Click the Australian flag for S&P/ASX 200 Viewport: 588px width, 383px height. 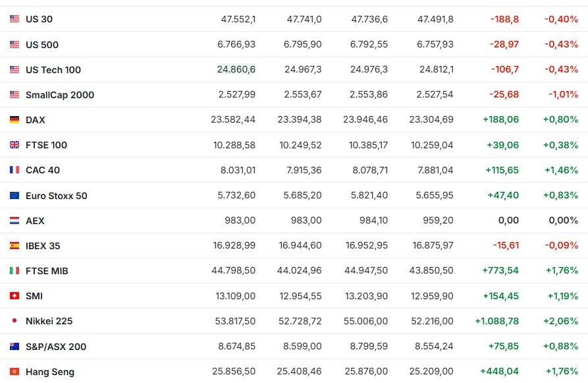pos(14,346)
